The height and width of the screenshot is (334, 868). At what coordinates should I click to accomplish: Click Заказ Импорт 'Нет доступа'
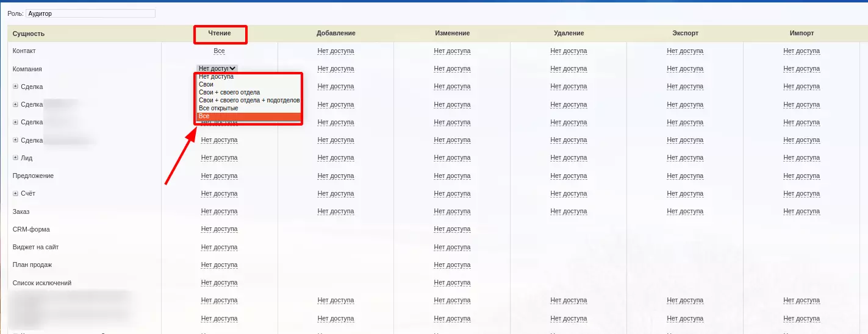point(802,211)
